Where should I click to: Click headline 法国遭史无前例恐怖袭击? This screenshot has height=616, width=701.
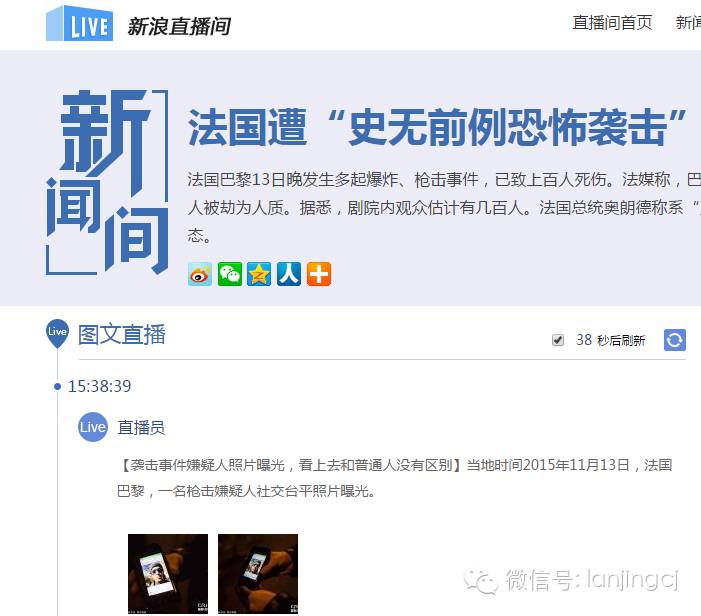[437, 127]
